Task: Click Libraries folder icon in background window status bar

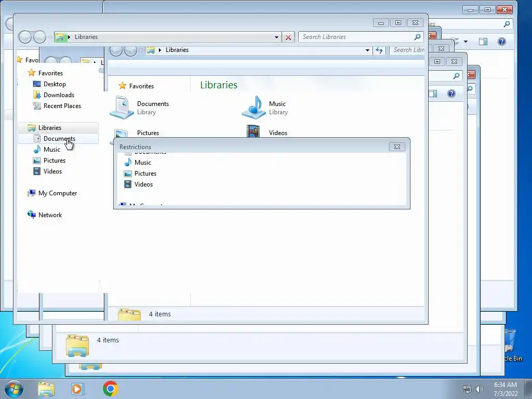Action: click(x=77, y=345)
